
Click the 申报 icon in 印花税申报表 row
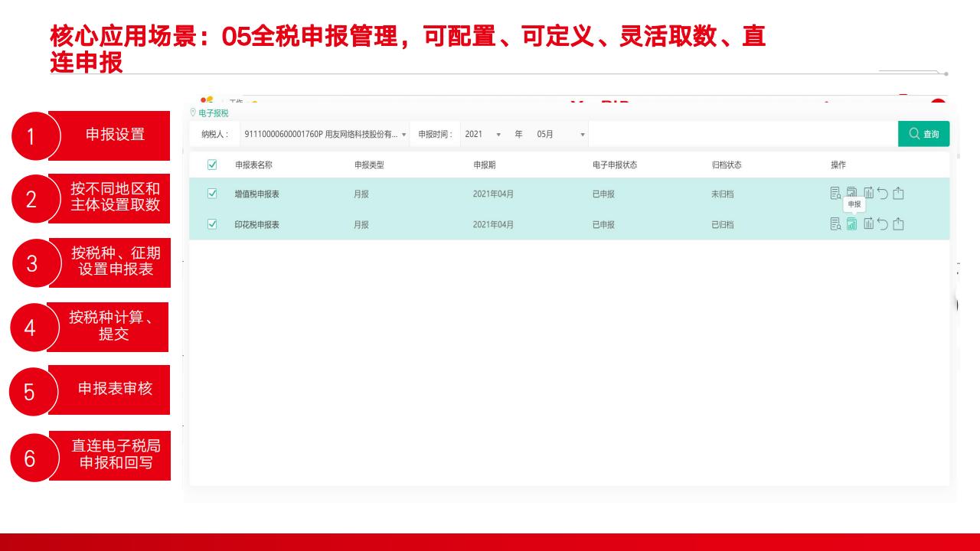point(851,224)
